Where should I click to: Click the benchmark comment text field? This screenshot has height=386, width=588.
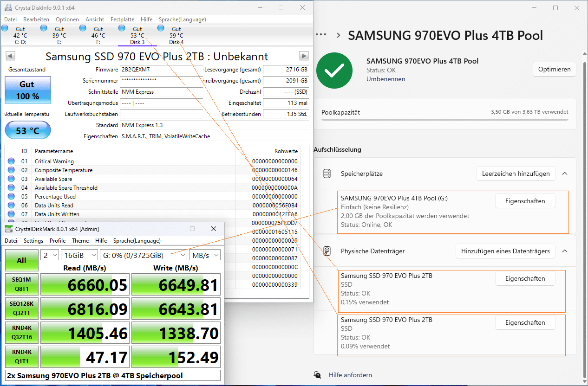[x=113, y=375]
